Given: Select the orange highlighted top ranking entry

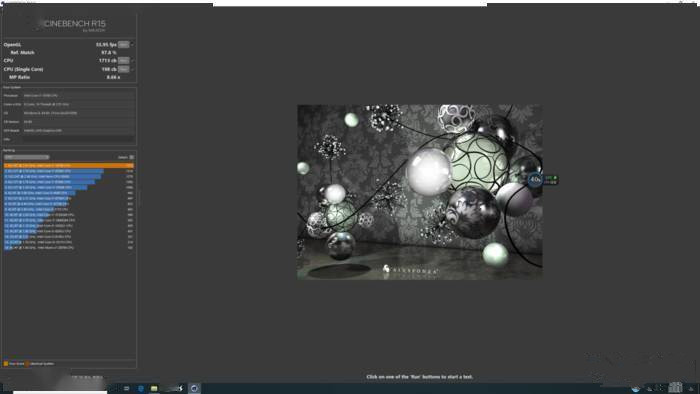Looking at the screenshot, I should [69, 166].
